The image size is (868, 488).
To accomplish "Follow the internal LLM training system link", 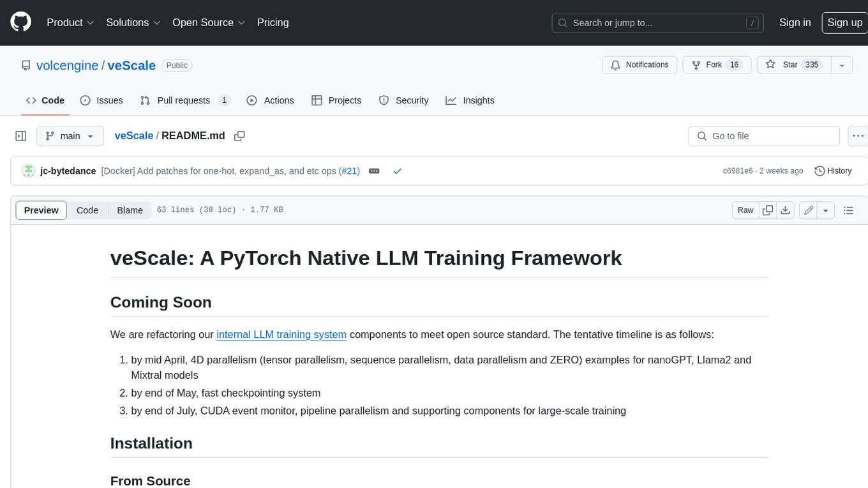I will (281, 334).
